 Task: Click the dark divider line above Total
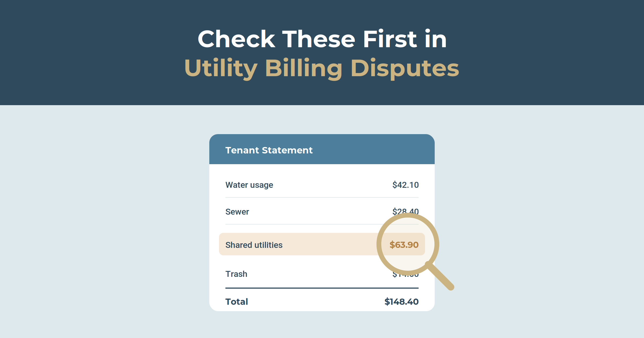click(x=322, y=288)
